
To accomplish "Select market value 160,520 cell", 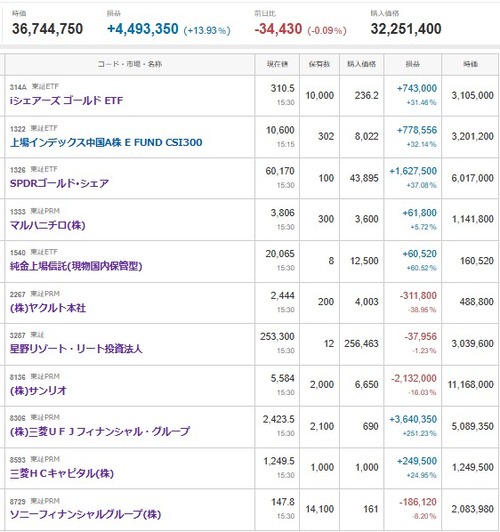I will [x=477, y=261].
